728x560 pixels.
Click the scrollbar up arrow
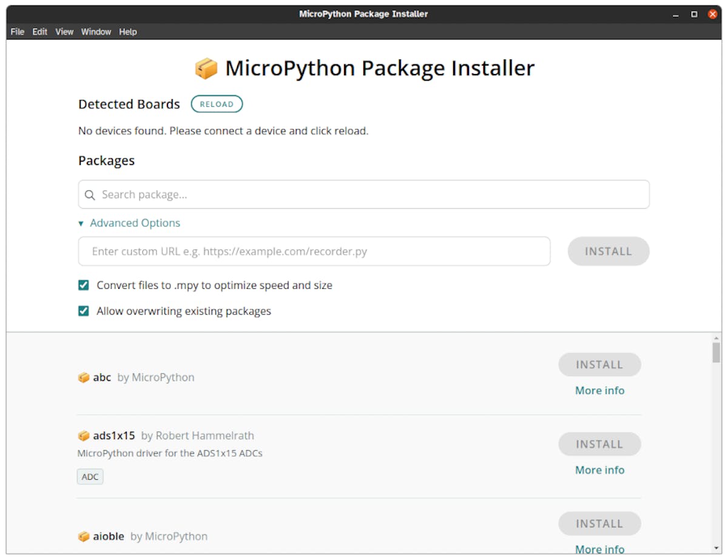716,338
